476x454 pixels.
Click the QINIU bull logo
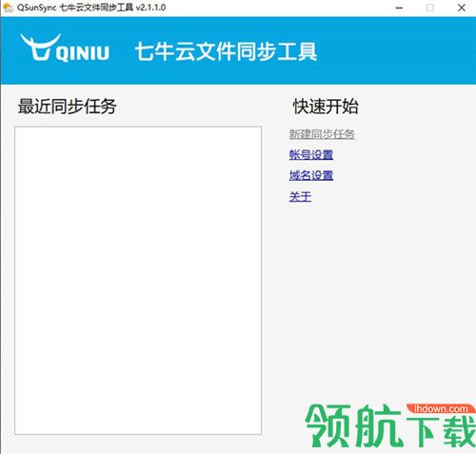click(x=65, y=48)
